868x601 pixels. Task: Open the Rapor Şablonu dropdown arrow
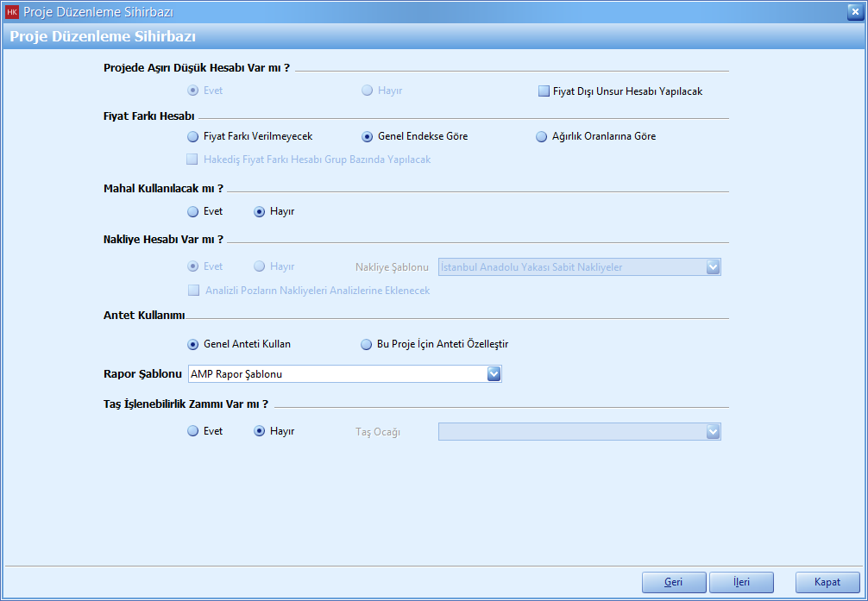click(494, 374)
